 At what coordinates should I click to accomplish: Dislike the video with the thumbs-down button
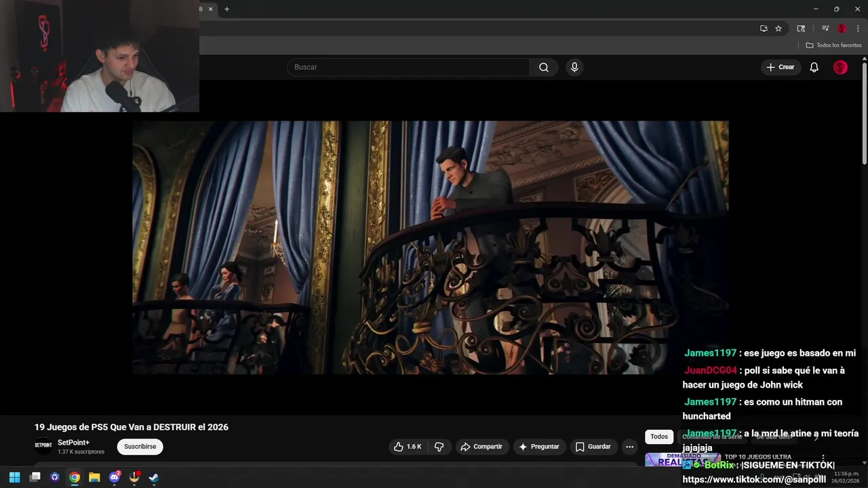(439, 447)
